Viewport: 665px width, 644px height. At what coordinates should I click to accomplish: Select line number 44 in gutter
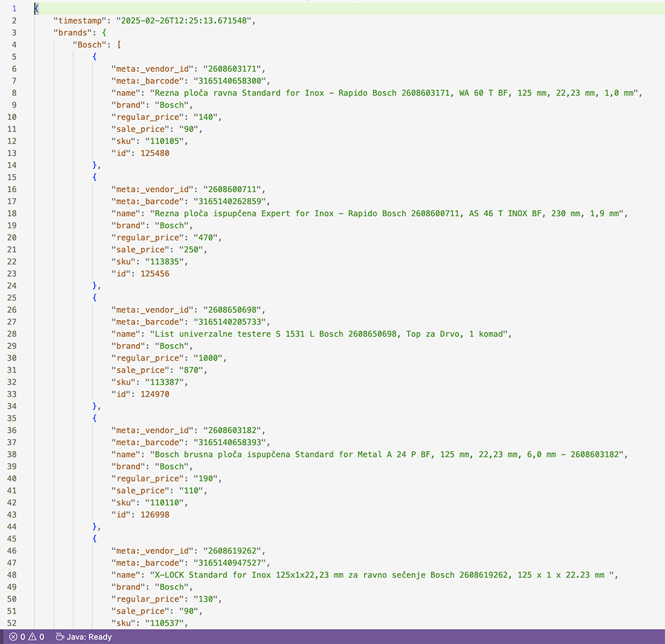tap(12, 527)
